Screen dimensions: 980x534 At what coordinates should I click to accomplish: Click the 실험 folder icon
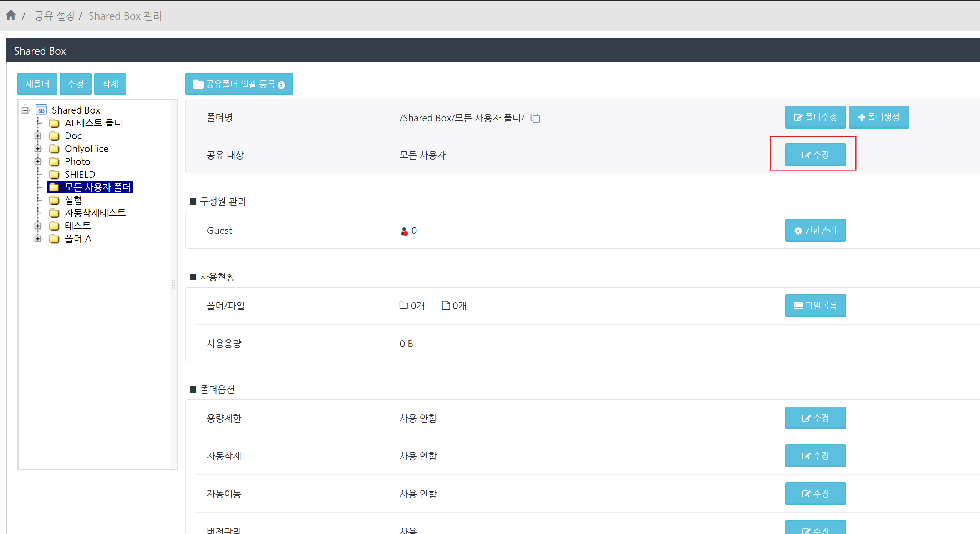coord(54,200)
